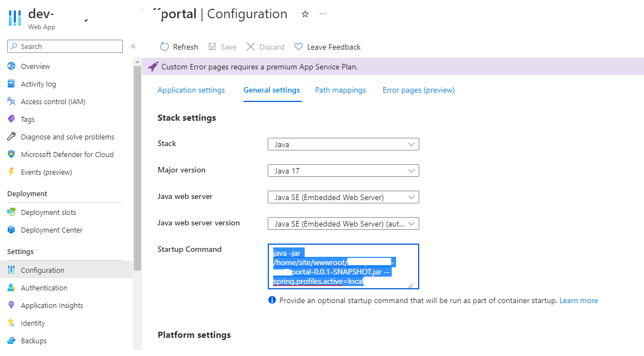644x356 pixels.
Task: Open the Learn more link
Action: pos(578,300)
